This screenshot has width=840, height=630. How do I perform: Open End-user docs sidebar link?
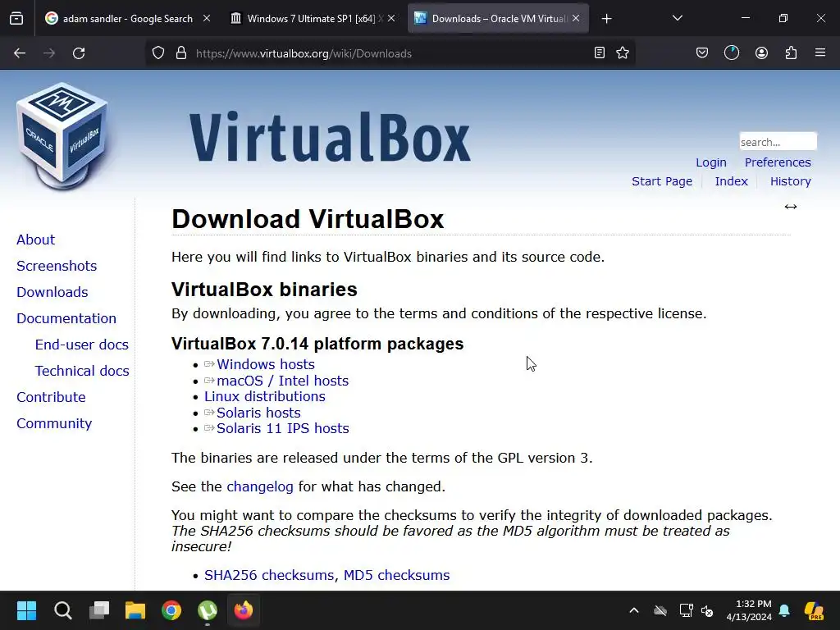click(x=81, y=345)
